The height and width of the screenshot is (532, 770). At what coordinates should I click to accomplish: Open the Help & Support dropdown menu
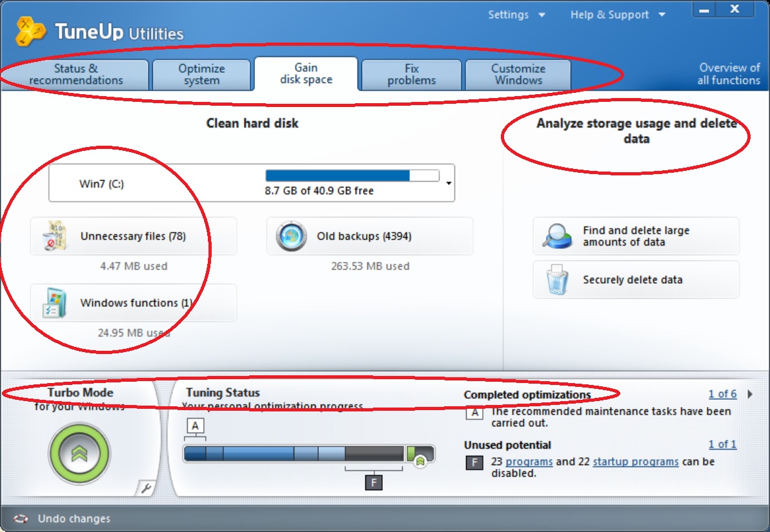click(618, 15)
